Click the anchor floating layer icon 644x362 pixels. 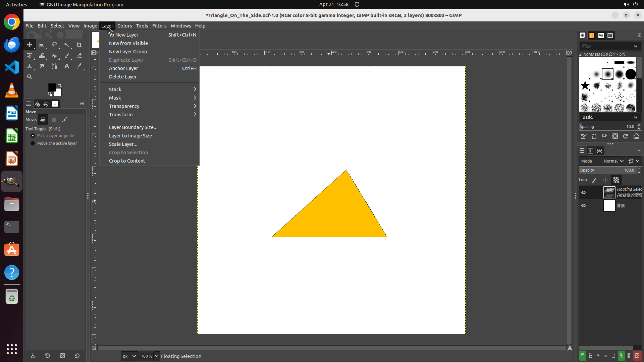click(x=621, y=356)
